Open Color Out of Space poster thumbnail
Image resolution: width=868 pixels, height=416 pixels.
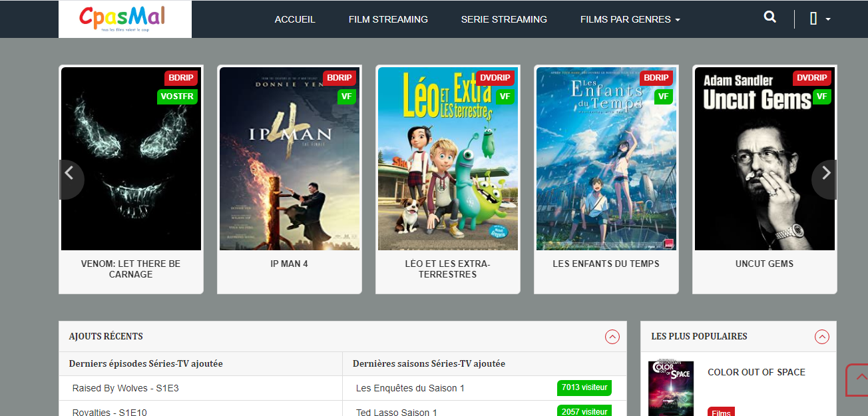click(x=671, y=389)
